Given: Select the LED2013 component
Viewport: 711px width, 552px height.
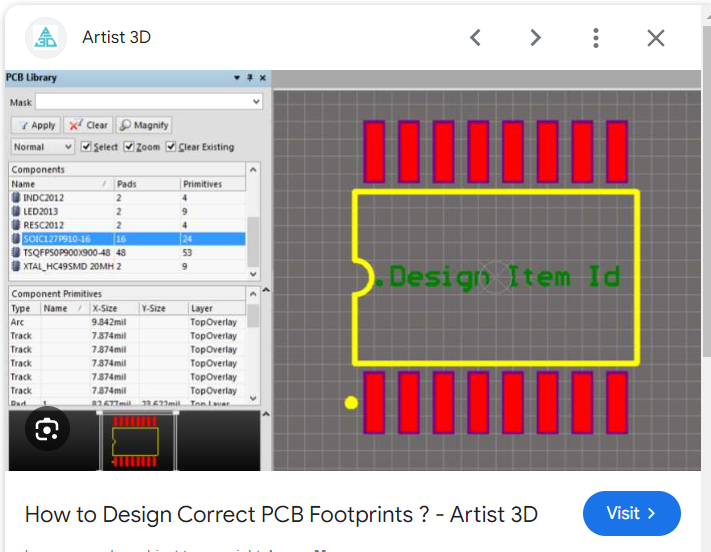Looking at the screenshot, I should coord(127,211).
